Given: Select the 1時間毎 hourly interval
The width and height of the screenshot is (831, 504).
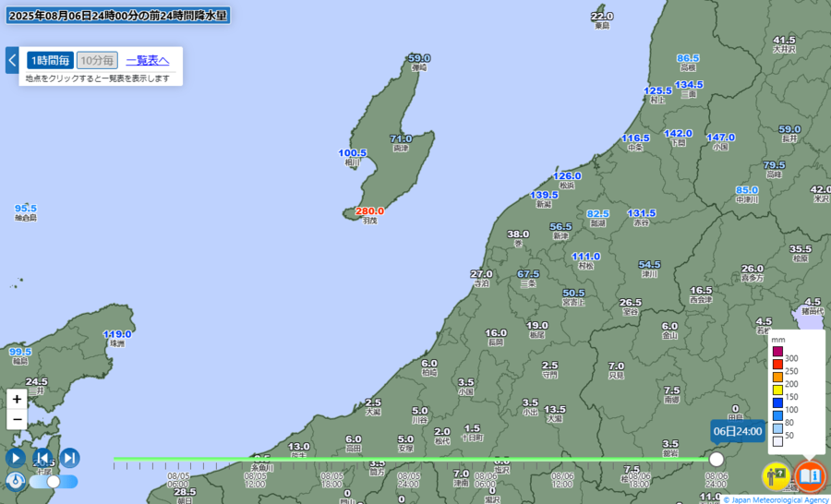Looking at the screenshot, I should 51,60.
